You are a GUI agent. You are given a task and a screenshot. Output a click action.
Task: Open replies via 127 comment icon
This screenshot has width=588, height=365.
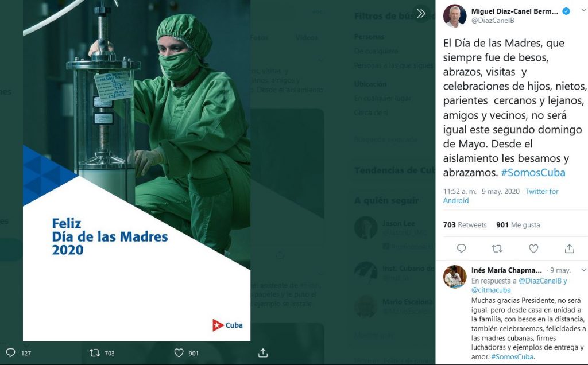(11, 352)
